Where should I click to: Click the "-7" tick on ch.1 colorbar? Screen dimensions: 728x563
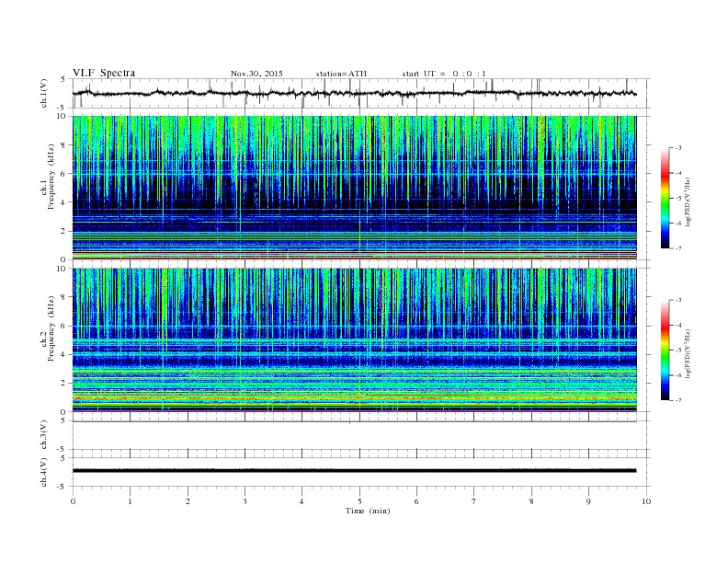[x=678, y=248]
